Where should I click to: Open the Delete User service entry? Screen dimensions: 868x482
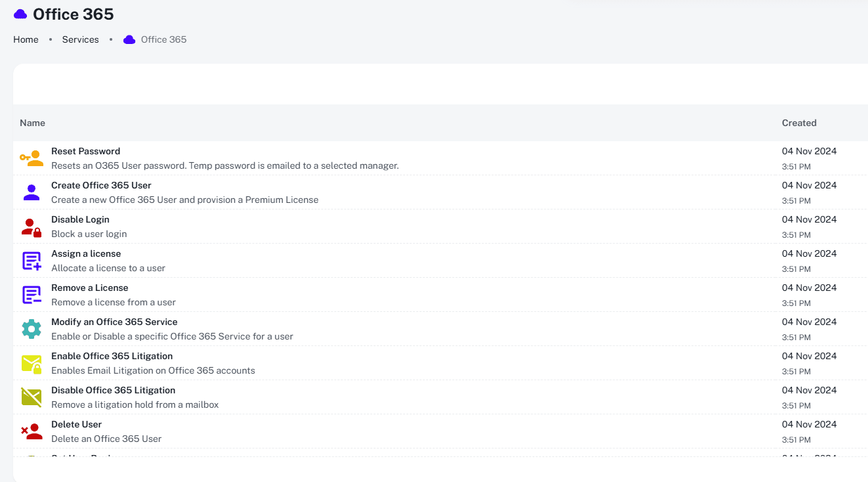point(76,424)
